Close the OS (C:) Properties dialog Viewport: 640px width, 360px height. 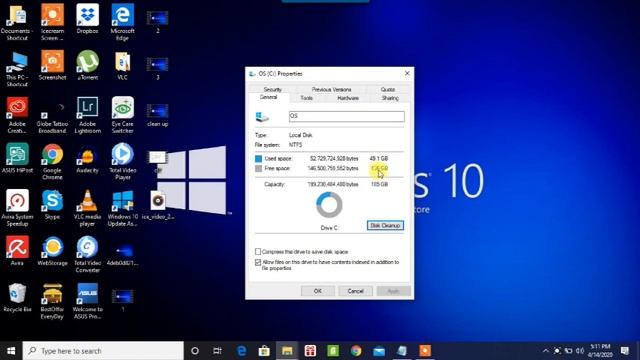click(x=407, y=73)
